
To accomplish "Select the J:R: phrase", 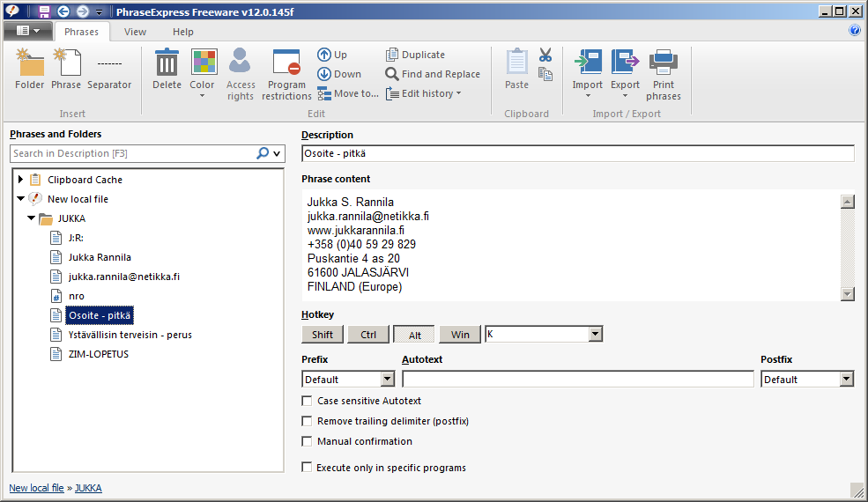I will tap(76, 238).
